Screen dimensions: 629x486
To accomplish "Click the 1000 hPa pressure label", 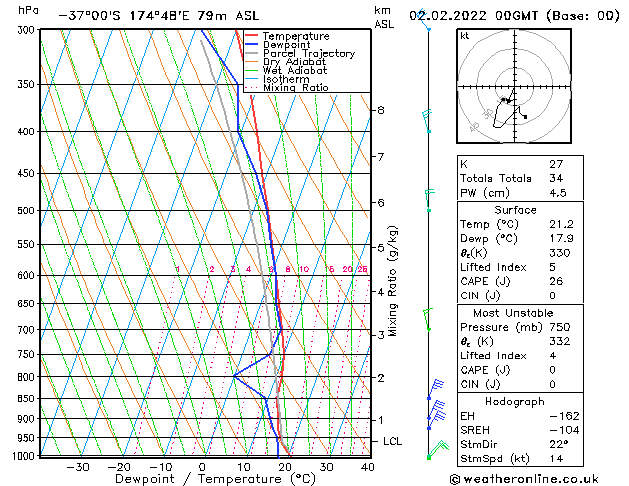I will point(25,456).
